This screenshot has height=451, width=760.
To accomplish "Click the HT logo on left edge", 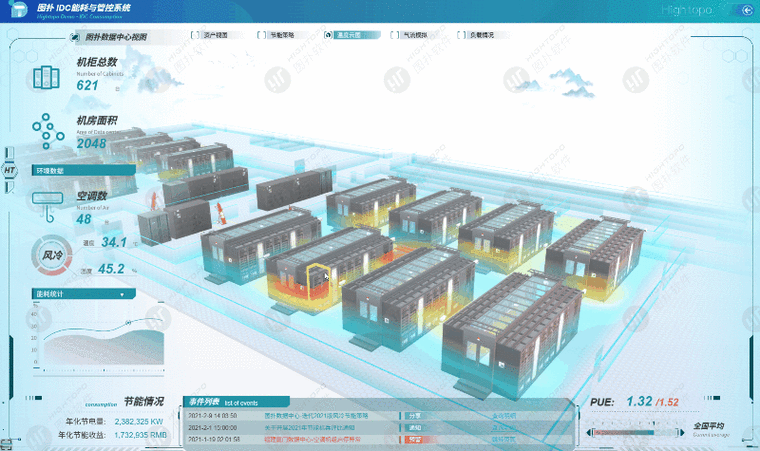I will (9, 170).
